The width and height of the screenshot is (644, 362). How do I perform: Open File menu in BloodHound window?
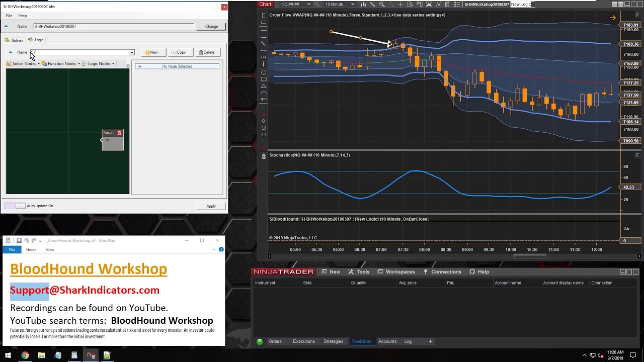coord(9,16)
